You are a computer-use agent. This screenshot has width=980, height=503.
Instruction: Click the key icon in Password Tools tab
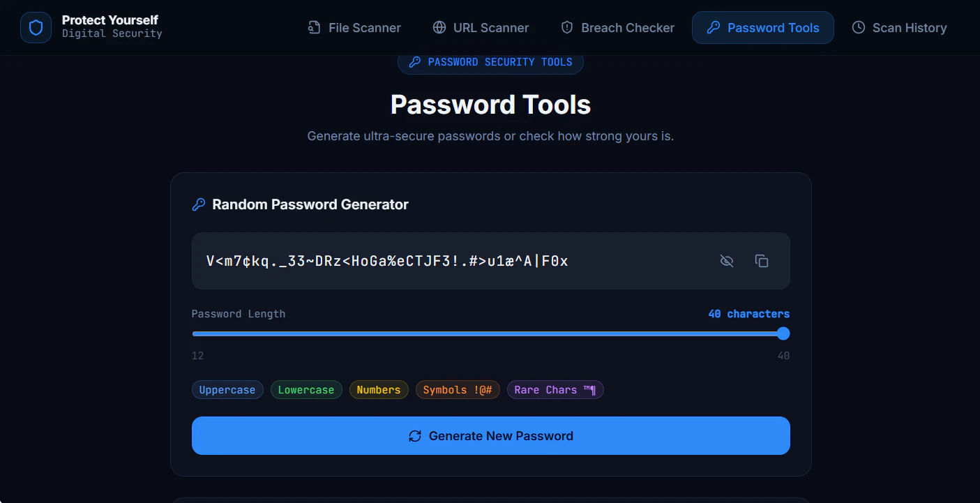(x=713, y=28)
